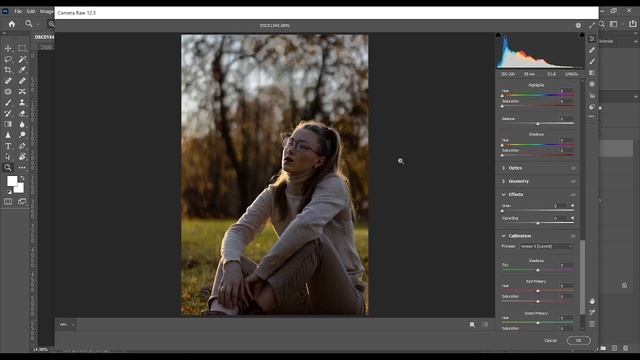Click the new layer icon in the Layers panel
Image resolution: width=640 pixels, height=360 pixels.
pyautogui.click(x=614, y=348)
